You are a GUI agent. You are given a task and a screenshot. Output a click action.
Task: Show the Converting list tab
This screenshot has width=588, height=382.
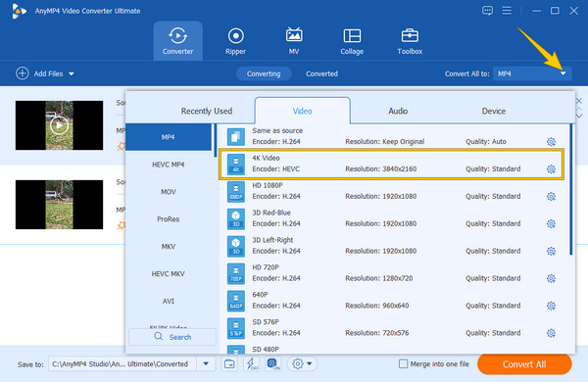[x=264, y=73]
